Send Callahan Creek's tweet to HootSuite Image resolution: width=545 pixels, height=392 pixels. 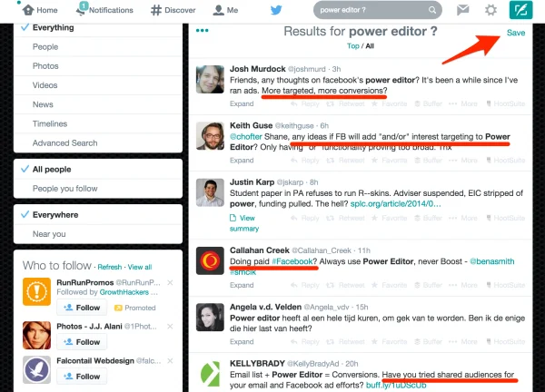tap(505, 285)
